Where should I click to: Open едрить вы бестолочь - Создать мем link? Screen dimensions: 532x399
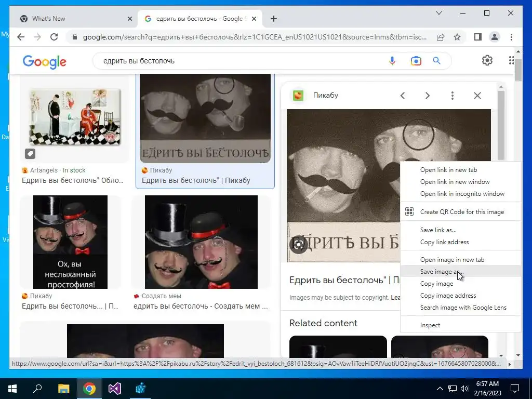click(x=201, y=307)
